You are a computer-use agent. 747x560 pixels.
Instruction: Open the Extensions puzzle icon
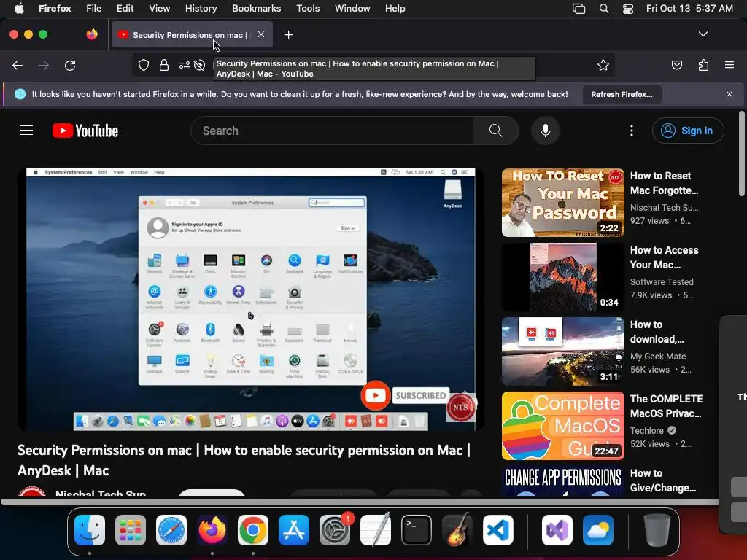point(703,65)
